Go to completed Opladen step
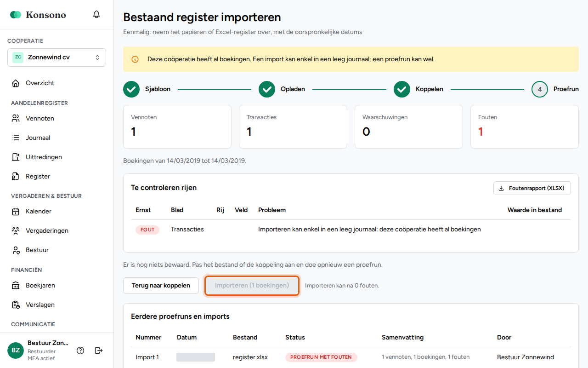The image size is (588, 368). tap(282, 89)
